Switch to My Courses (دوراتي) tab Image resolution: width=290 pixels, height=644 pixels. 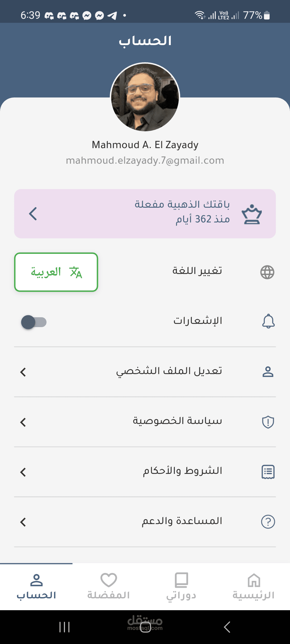pyautogui.click(x=181, y=587)
